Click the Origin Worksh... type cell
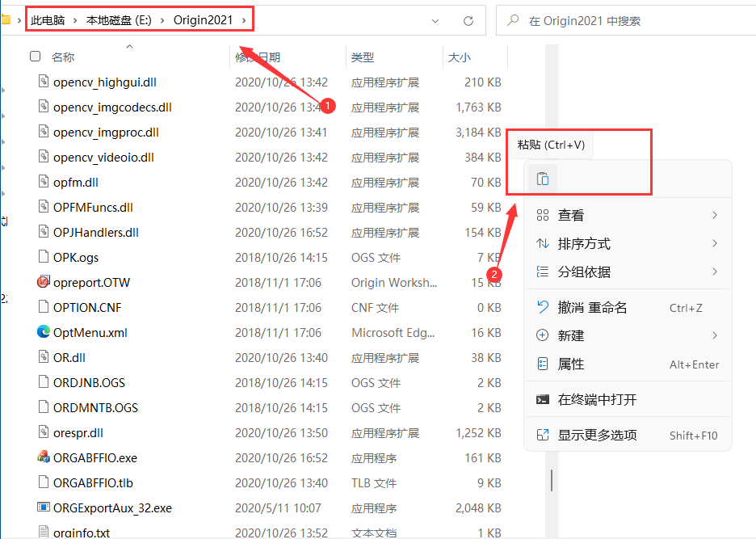The height and width of the screenshot is (539, 756). (x=394, y=283)
